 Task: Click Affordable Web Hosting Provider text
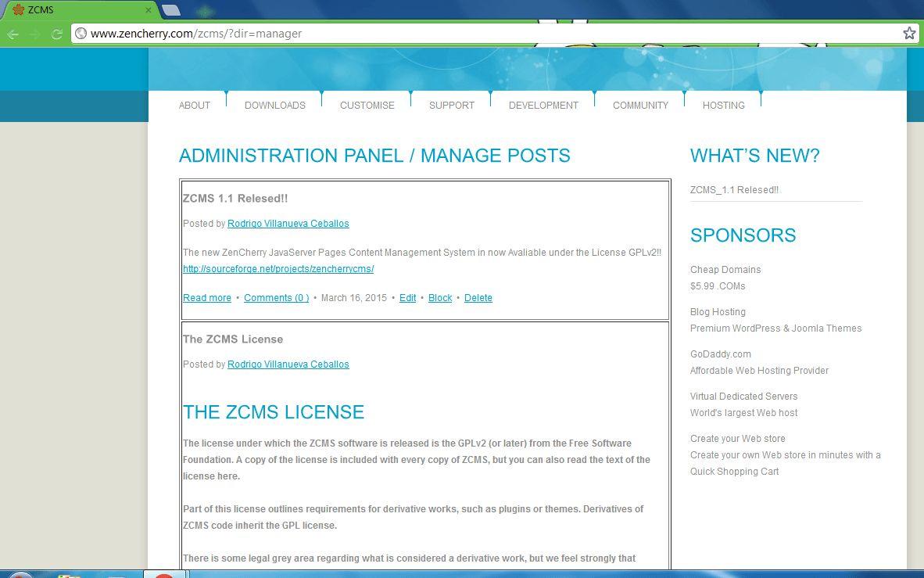[759, 371]
